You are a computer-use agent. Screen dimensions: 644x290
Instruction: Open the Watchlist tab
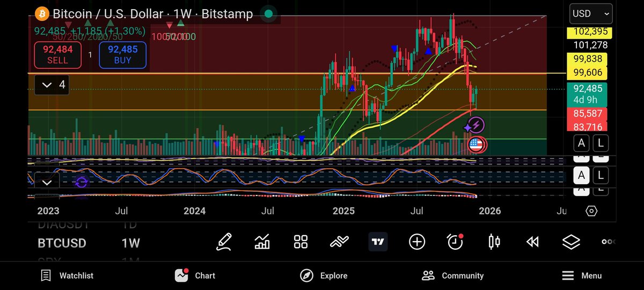coord(67,275)
